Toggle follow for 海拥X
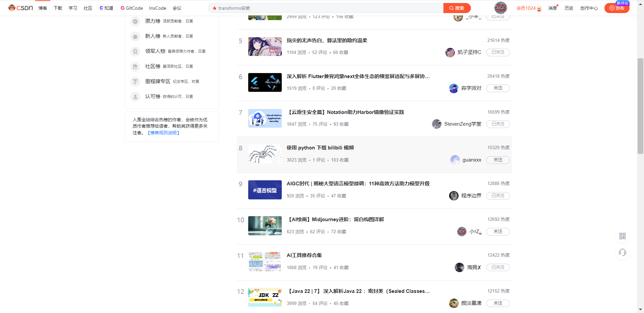The width and height of the screenshot is (644, 313). pos(498,267)
